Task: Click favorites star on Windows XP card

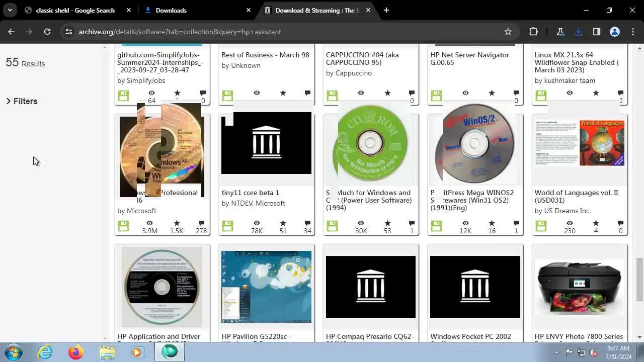Action: click(x=177, y=223)
